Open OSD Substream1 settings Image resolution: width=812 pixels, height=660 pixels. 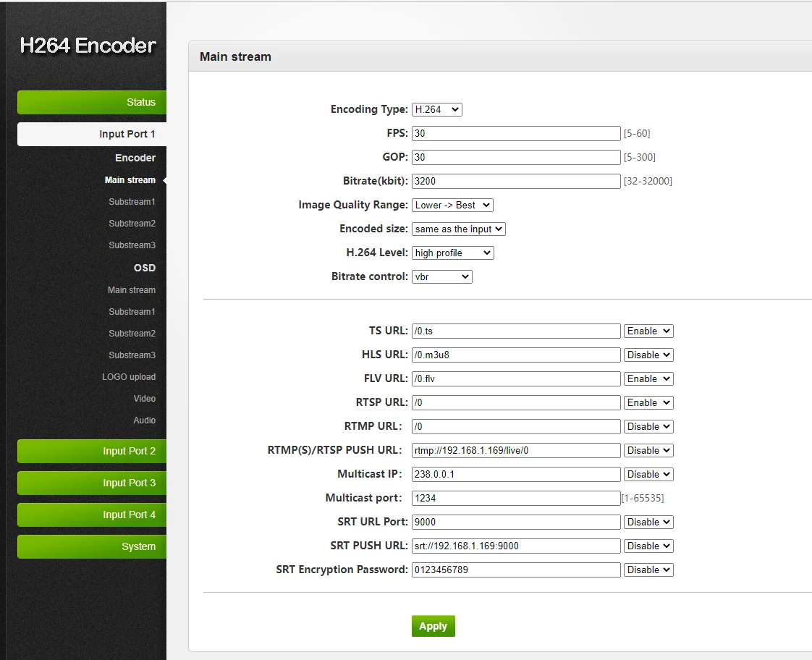click(132, 312)
